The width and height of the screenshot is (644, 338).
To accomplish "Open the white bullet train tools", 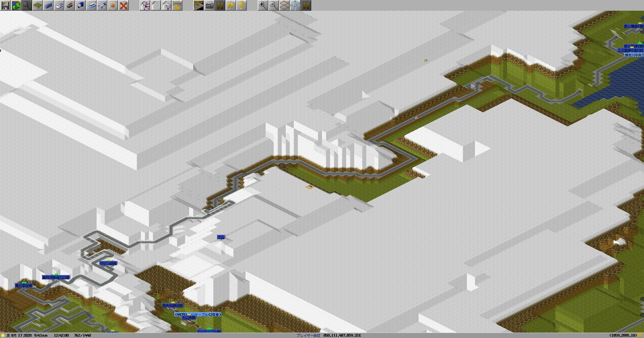I will tap(59, 5).
